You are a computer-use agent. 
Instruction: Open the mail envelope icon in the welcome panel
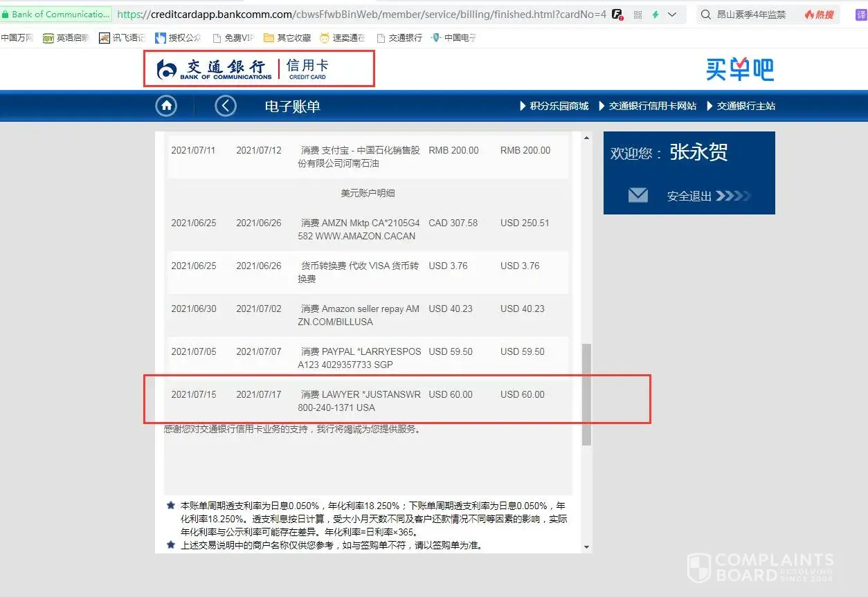click(x=638, y=196)
